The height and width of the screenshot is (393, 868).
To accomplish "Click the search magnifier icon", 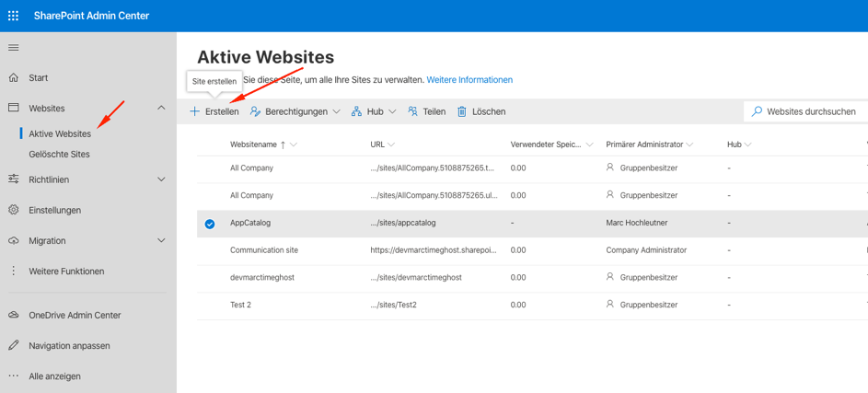I will 757,111.
